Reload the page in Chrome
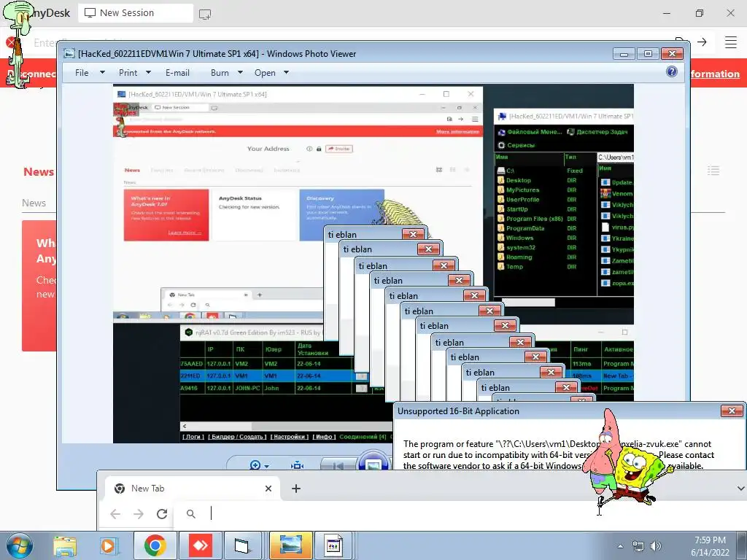The image size is (747, 560). [162, 514]
